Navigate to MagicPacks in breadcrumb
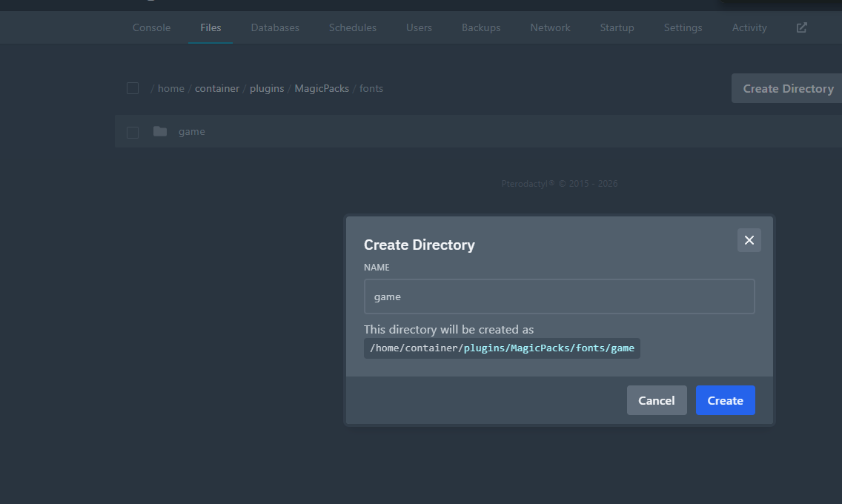This screenshot has height=504, width=842. click(x=322, y=88)
